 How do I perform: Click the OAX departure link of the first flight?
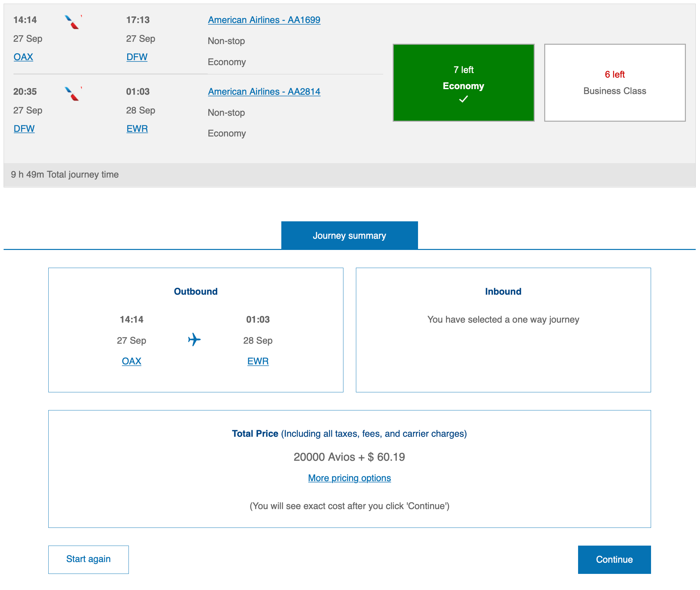coord(23,57)
